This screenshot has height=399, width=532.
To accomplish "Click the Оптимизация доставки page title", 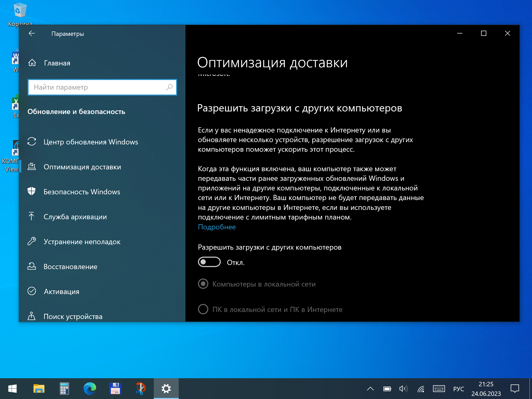I will [272, 63].
